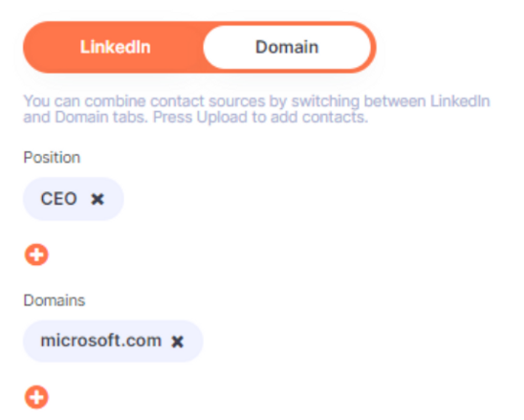Toggle the source switch to Domain
This screenshot has width=524, height=420.
click(287, 47)
